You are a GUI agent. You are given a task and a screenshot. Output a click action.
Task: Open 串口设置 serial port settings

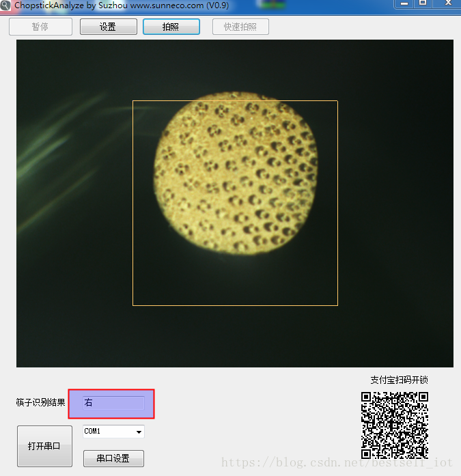click(113, 458)
